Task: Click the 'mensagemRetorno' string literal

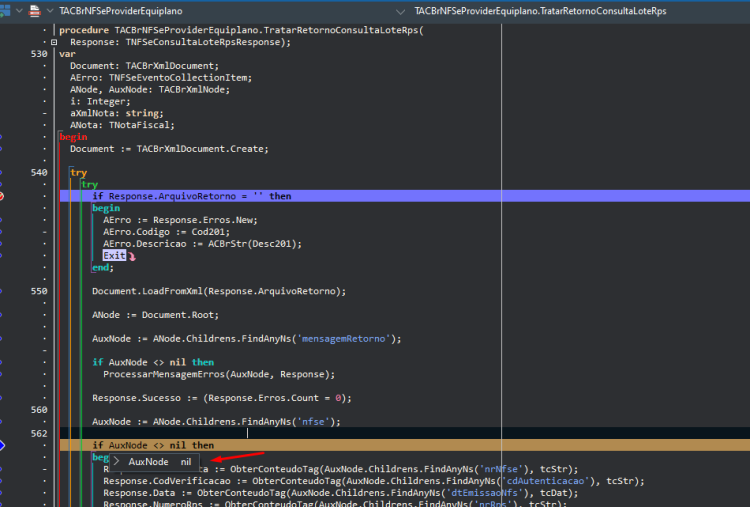Action: (343, 339)
